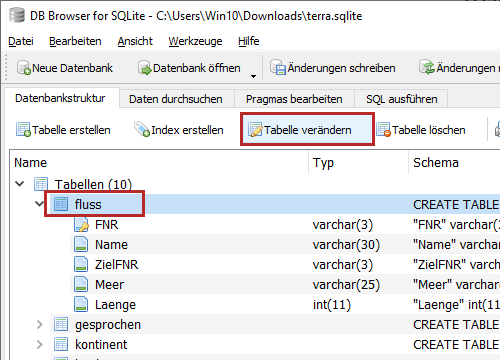This screenshot has height=360, width=500.
Task: Open the Werkzeuge menu
Action: [x=195, y=41]
